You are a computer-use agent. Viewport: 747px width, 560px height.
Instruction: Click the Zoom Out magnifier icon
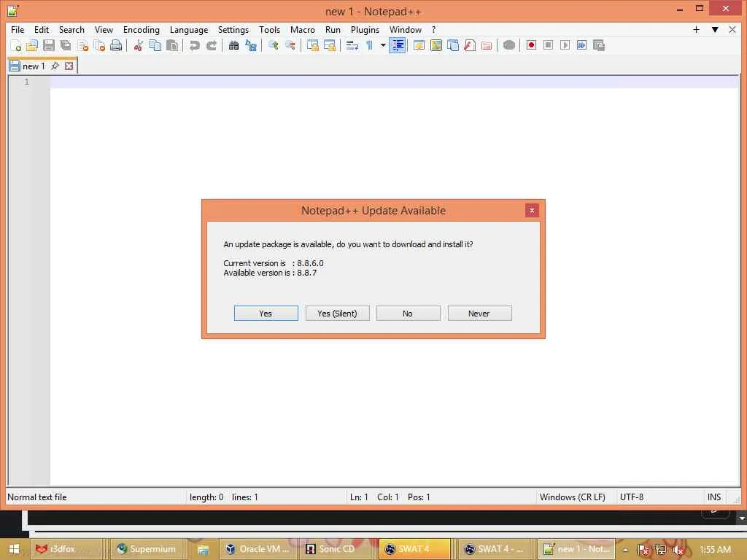click(x=290, y=46)
